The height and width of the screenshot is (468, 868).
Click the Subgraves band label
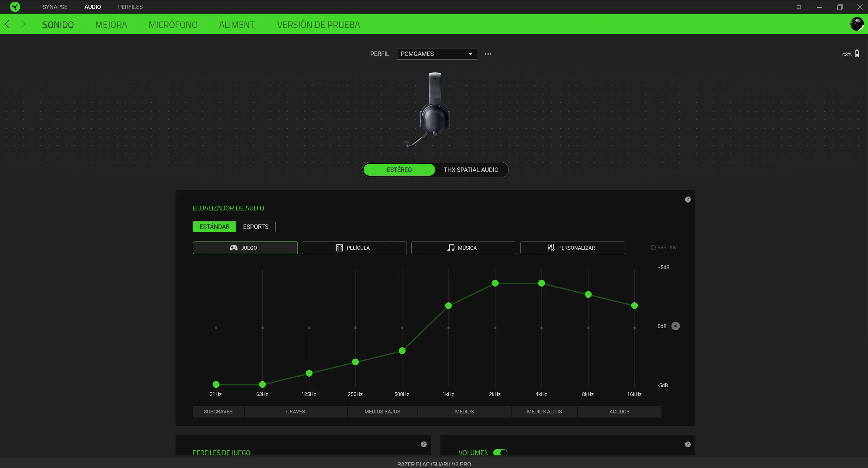218,412
